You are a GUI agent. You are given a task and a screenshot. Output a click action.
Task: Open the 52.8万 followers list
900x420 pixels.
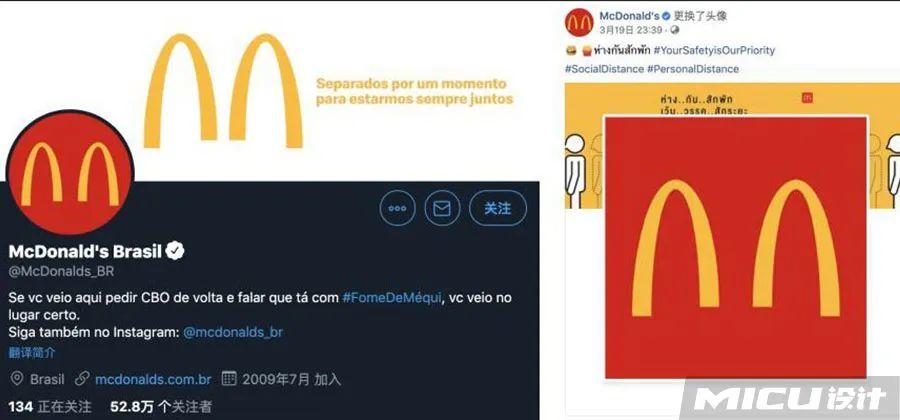pyautogui.click(x=161, y=407)
